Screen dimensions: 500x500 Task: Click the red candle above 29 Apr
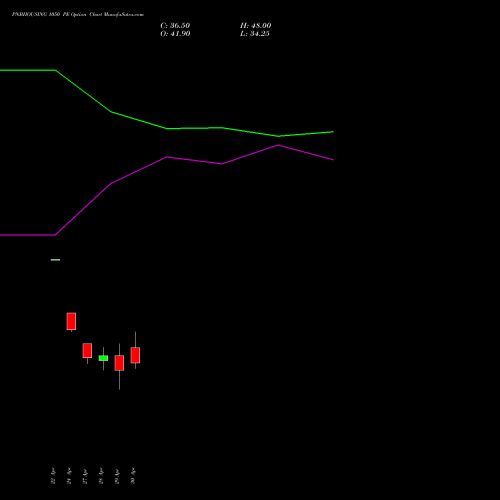point(119,363)
